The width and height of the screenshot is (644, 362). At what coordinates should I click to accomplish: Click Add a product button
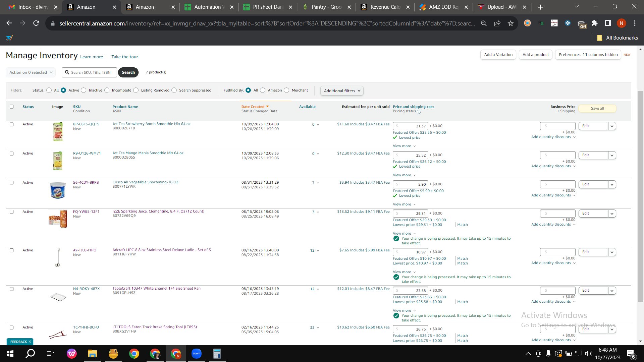tap(536, 55)
